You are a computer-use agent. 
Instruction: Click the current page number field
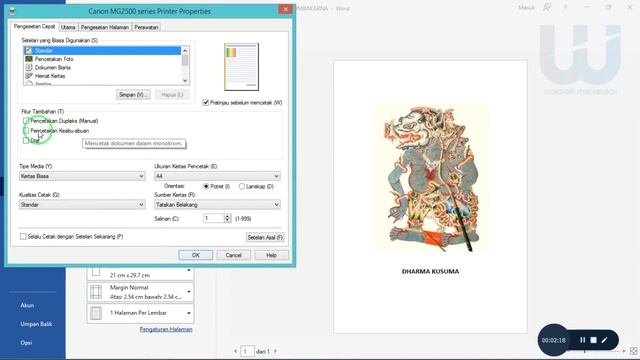coord(247,351)
